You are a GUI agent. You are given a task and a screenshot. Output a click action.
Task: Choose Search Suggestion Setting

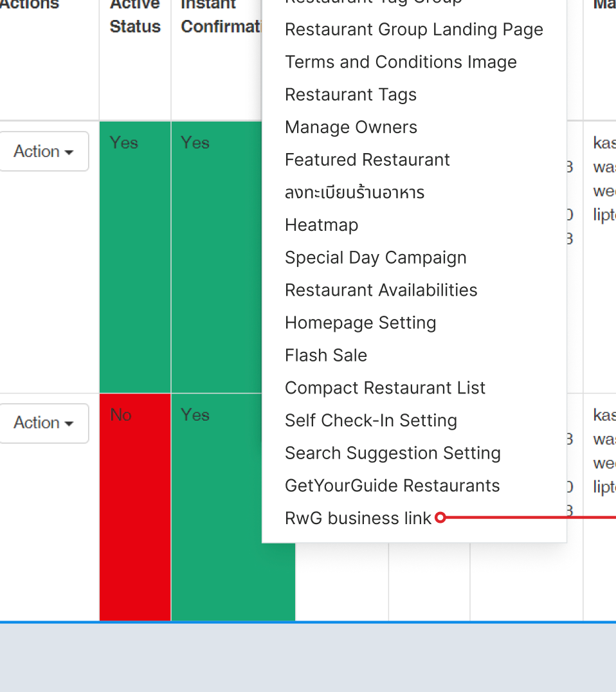[392, 453]
